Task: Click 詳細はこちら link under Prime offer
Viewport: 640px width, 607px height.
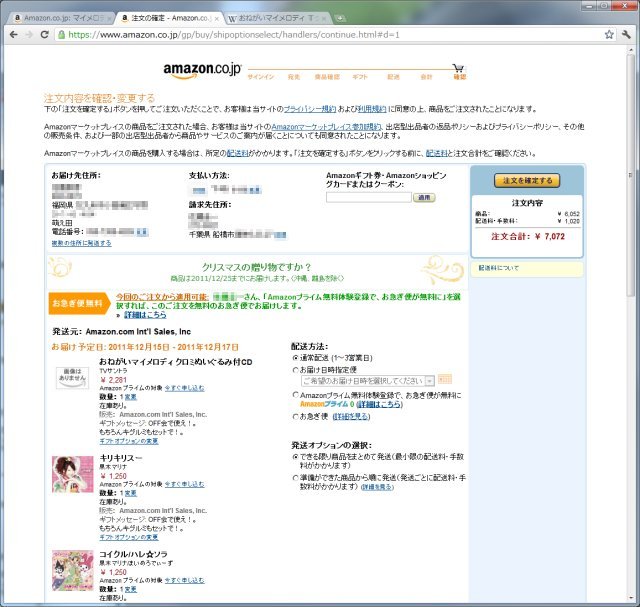Action: point(145,315)
